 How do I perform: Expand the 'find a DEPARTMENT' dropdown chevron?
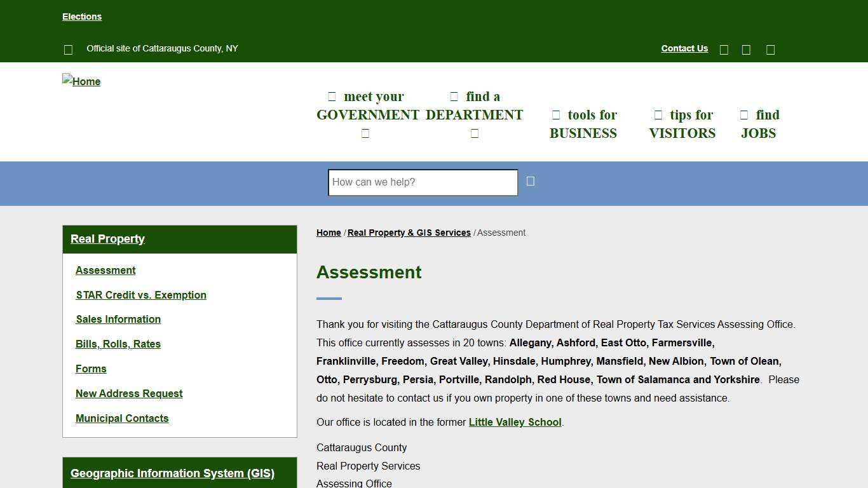474,133
